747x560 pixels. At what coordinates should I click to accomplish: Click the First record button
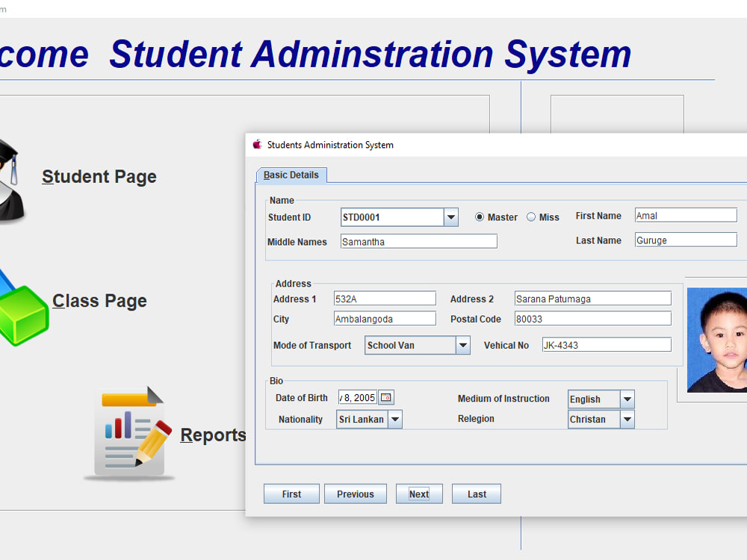click(x=291, y=494)
